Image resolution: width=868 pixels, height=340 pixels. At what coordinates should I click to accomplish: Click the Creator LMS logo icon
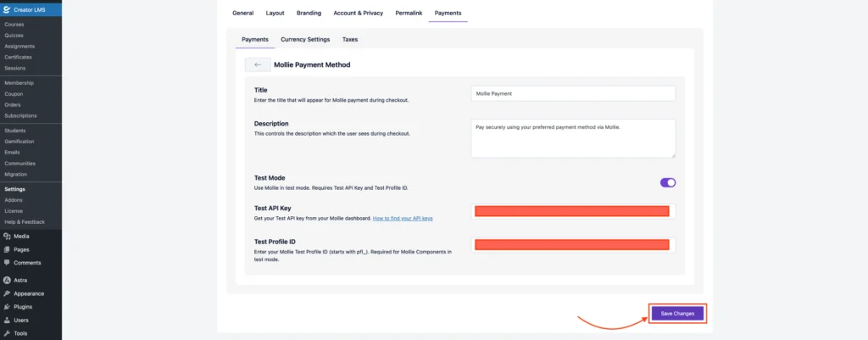coord(8,9)
